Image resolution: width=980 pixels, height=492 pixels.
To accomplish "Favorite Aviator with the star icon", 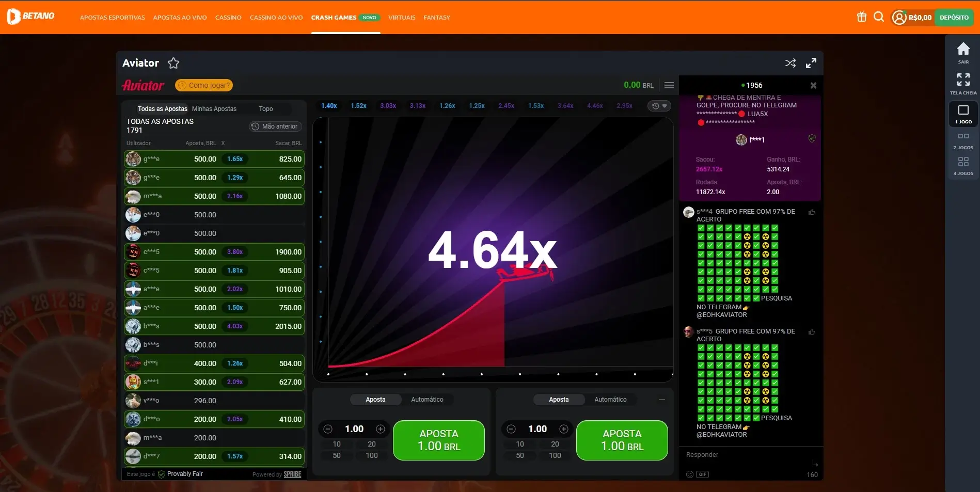I will coord(173,63).
